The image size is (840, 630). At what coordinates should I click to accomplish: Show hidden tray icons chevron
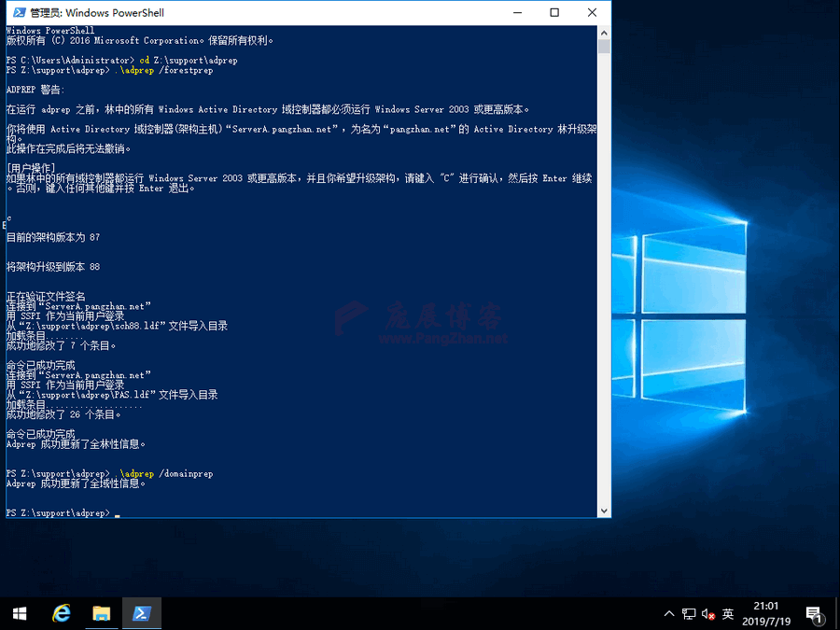pyautogui.click(x=669, y=614)
